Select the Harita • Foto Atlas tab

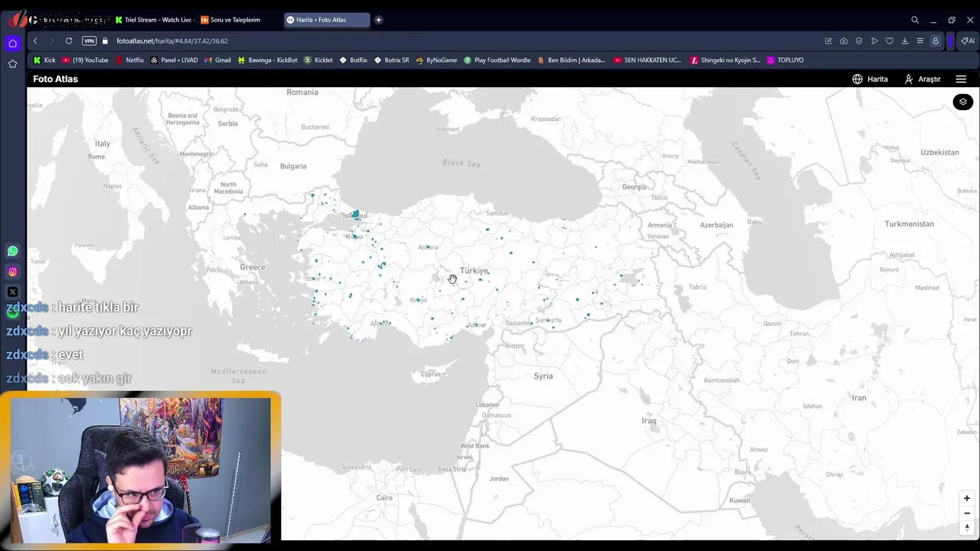pos(325,20)
